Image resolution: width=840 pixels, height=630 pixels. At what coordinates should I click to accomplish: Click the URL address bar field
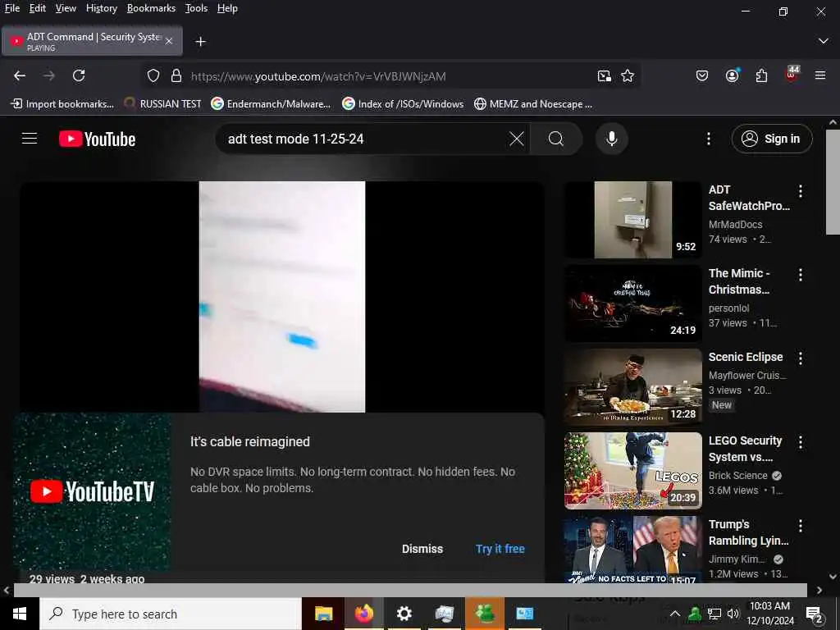coord(391,76)
